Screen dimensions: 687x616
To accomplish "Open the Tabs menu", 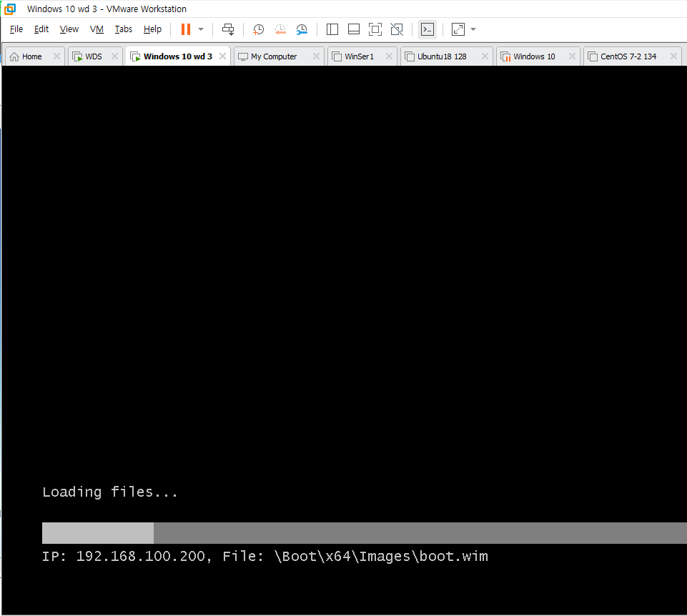I will pos(124,29).
